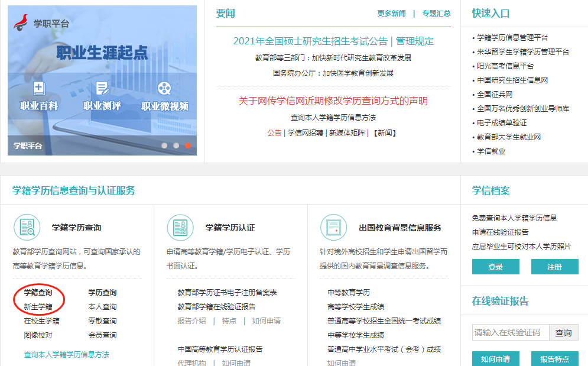This screenshot has height=366, width=588.
Task: Click the 学籍学历认证 section title
Action: click(x=230, y=228)
